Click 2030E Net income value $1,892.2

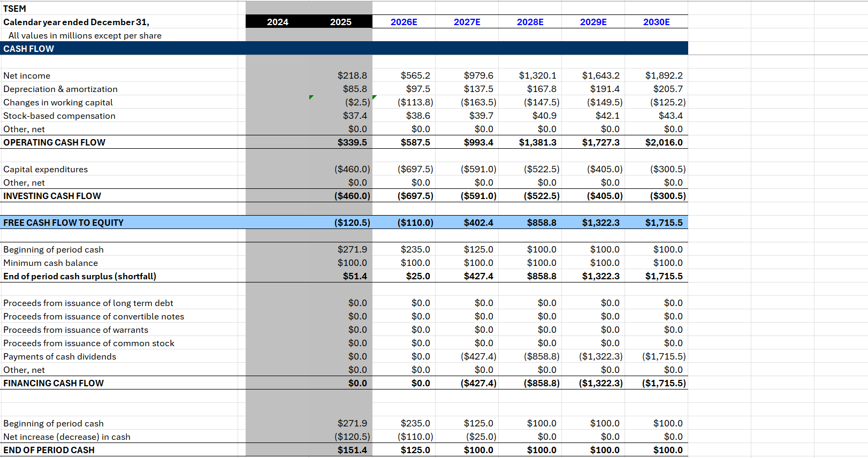point(664,75)
